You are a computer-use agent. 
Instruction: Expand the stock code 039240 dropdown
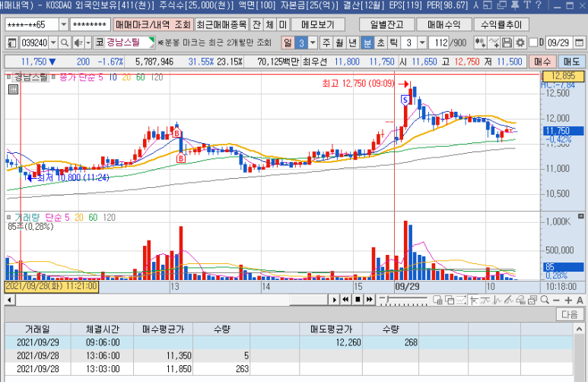click(x=53, y=43)
